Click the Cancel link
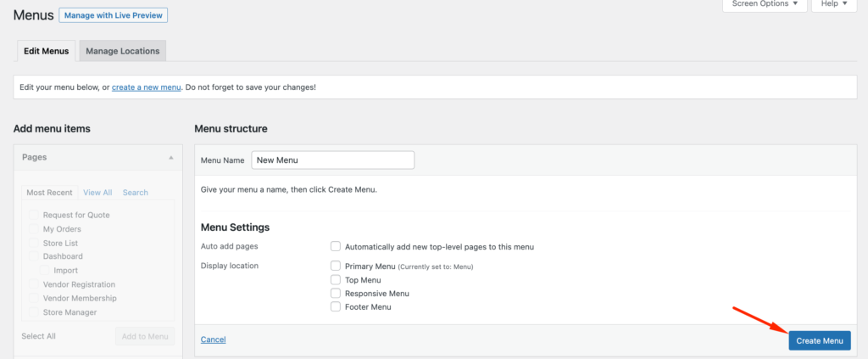Viewport: 868px width, 359px height. click(x=213, y=339)
